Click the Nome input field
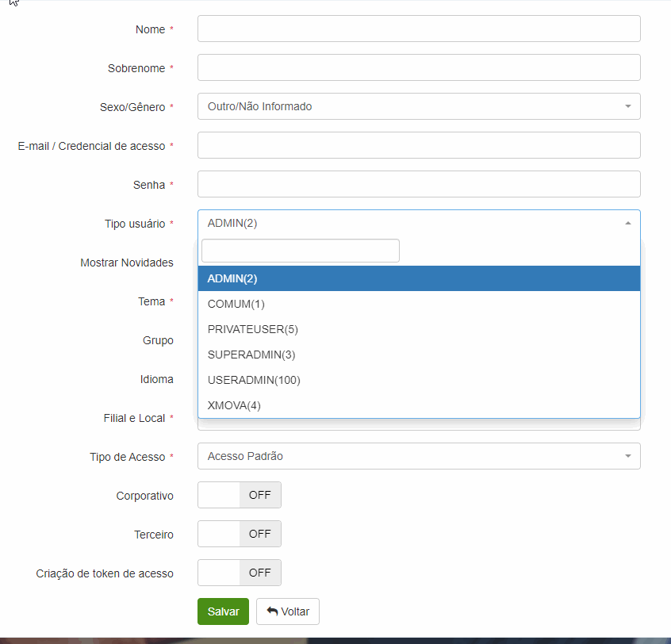671x644 pixels. (x=418, y=28)
